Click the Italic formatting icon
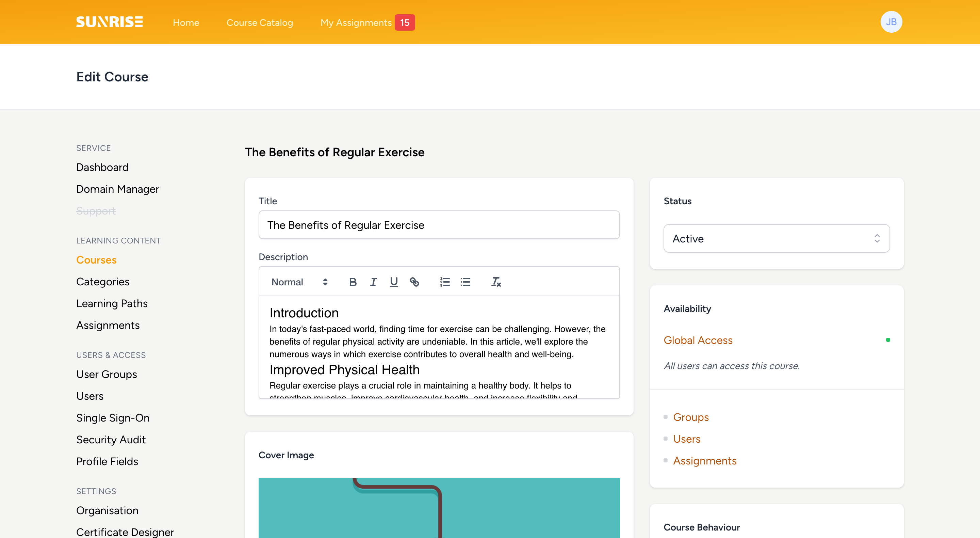The image size is (980, 538). (373, 282)
